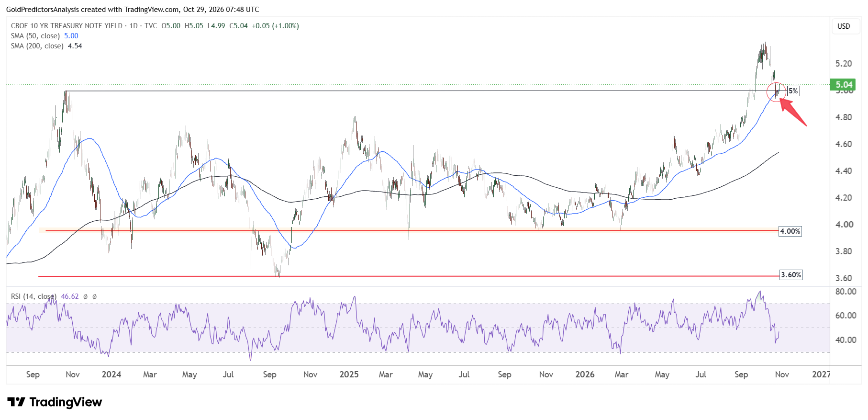
Task: Click the 60.00 RSI axis value
Action: (x=846, y=316)
